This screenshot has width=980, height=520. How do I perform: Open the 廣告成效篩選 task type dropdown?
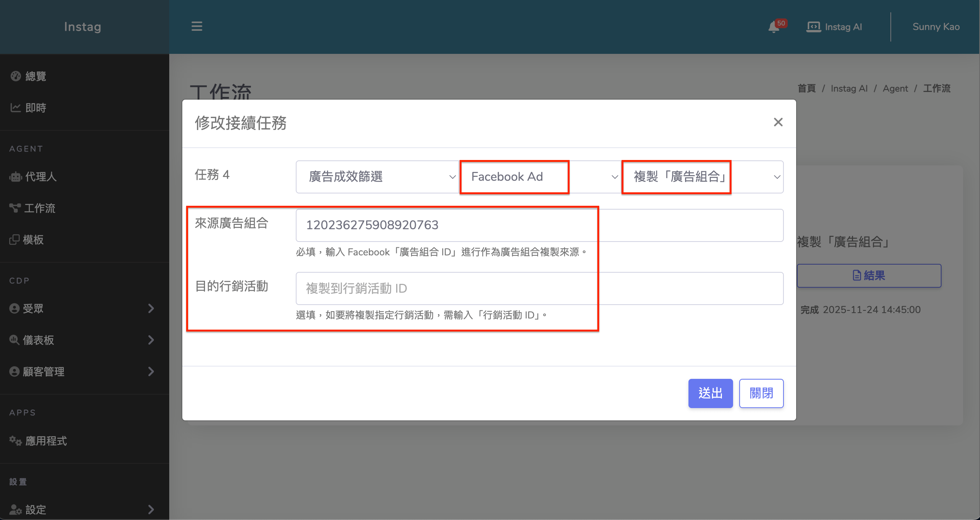[x=377, y=177]
